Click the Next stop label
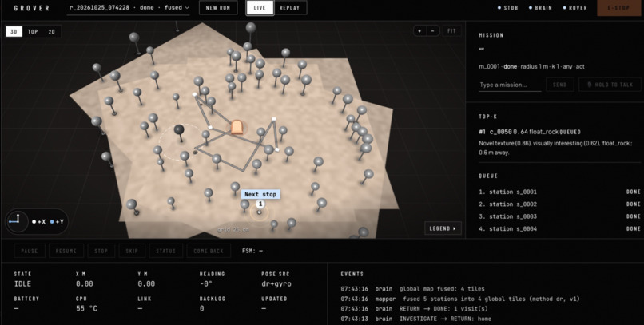Image resolution: width=644 pixels, height=325 pixels. tap(260, 194)
